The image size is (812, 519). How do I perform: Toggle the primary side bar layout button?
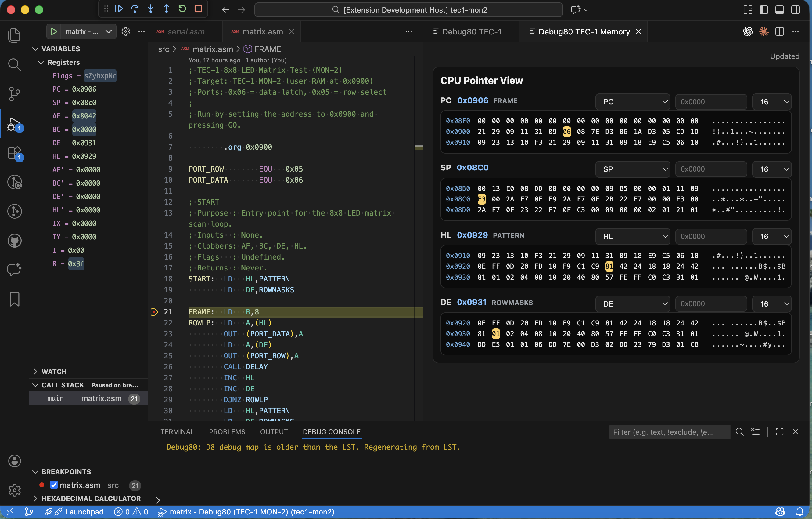pos(764,10)
